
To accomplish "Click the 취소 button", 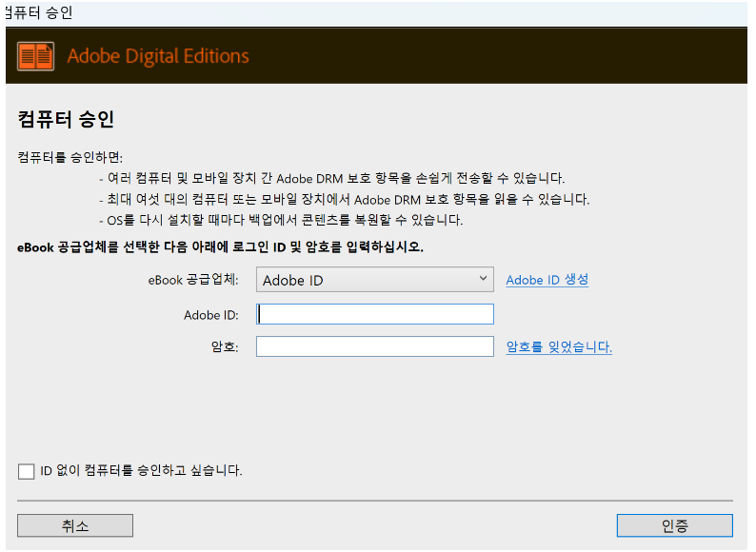I will point(75,525).
